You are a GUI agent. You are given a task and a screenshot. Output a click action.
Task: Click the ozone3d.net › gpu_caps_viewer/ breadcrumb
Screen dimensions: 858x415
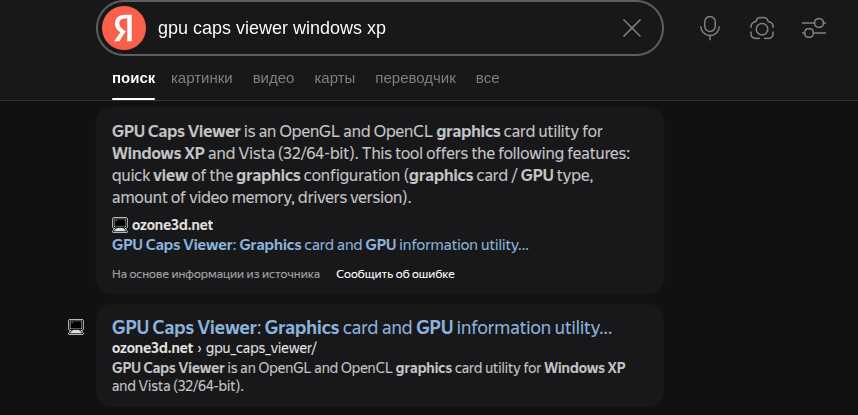point(214,348)
